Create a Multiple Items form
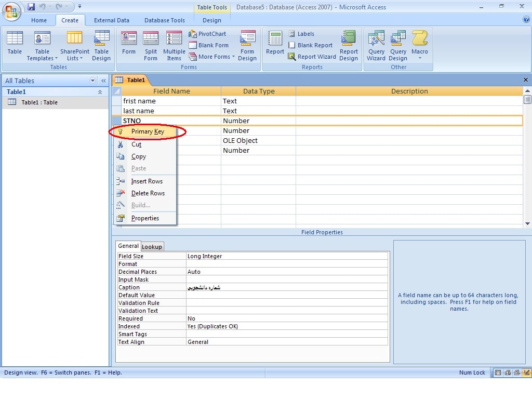 click(x=174, y=46)
